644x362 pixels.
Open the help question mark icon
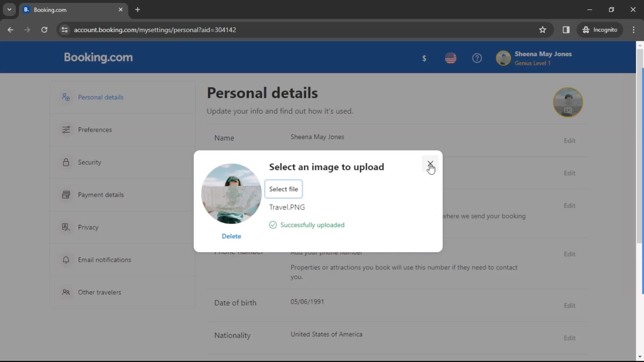click(x=477, y=58)
